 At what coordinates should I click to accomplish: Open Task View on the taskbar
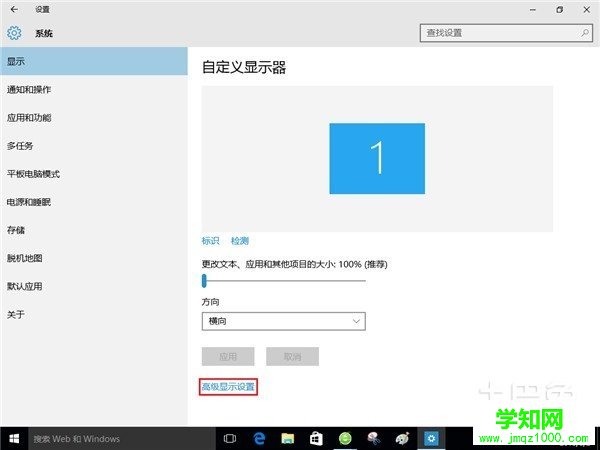[x=230, y=439]
